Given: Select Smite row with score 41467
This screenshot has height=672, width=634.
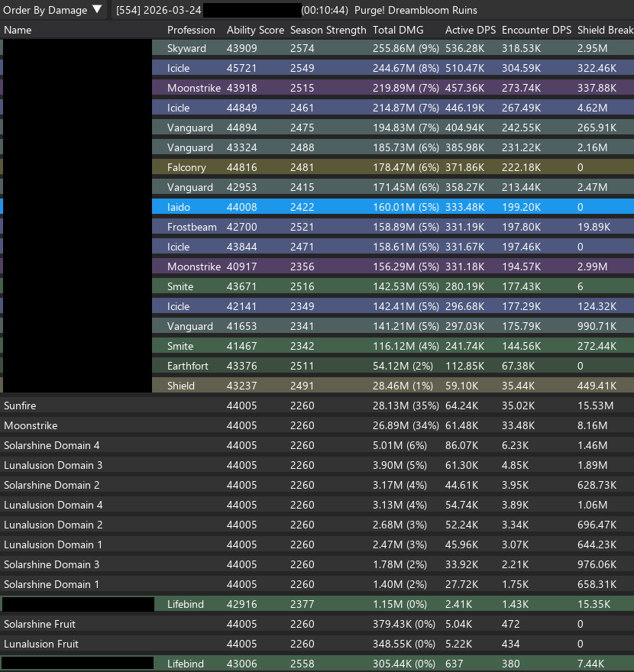Looking at the screenshot, I should point(317,346).
